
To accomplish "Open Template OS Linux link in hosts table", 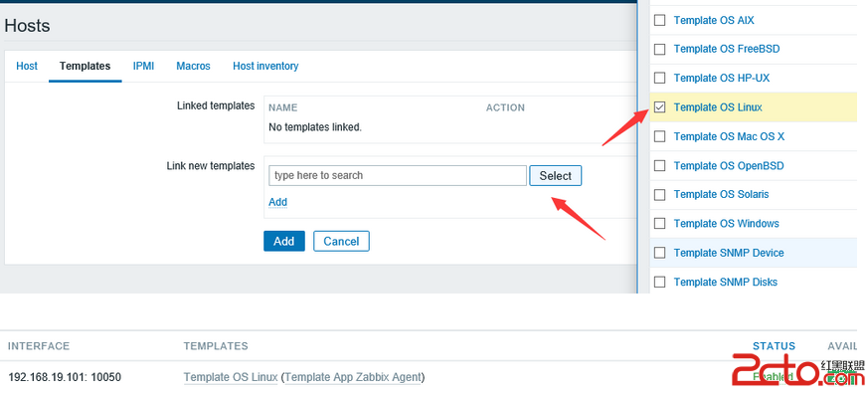I will click(231, 378).
